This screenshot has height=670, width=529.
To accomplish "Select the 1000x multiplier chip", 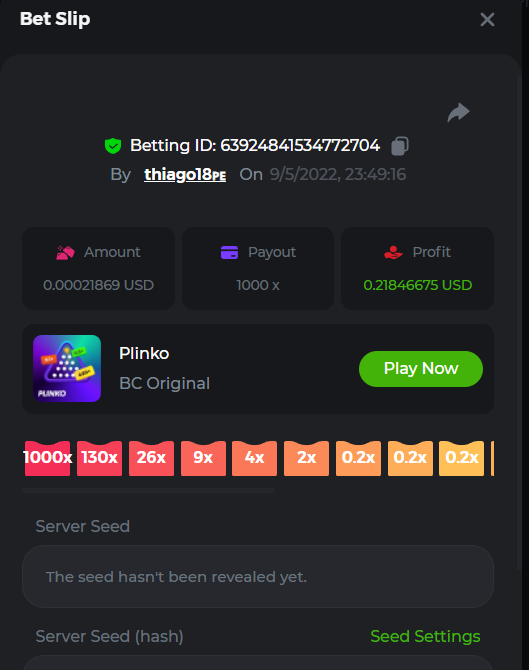I will coord(47,458).
